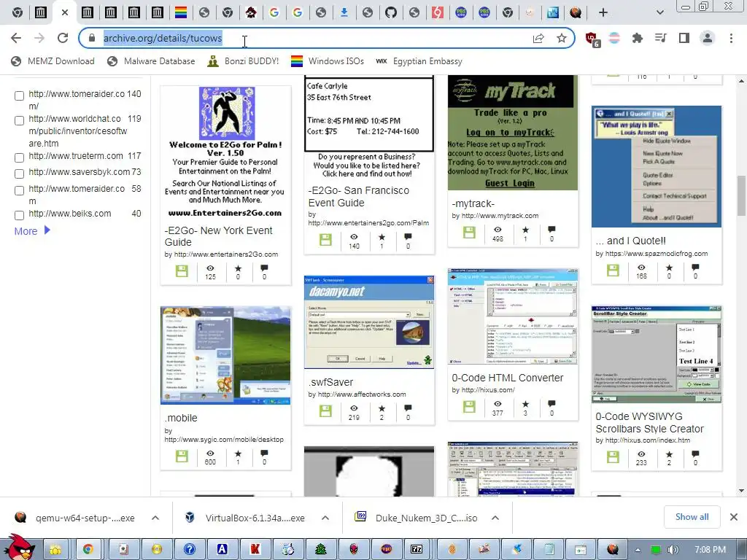Open the uBlock Origin extension icon
Image resolution: width=747 pixels, height=560 pixels.
[x=592, y=39]
